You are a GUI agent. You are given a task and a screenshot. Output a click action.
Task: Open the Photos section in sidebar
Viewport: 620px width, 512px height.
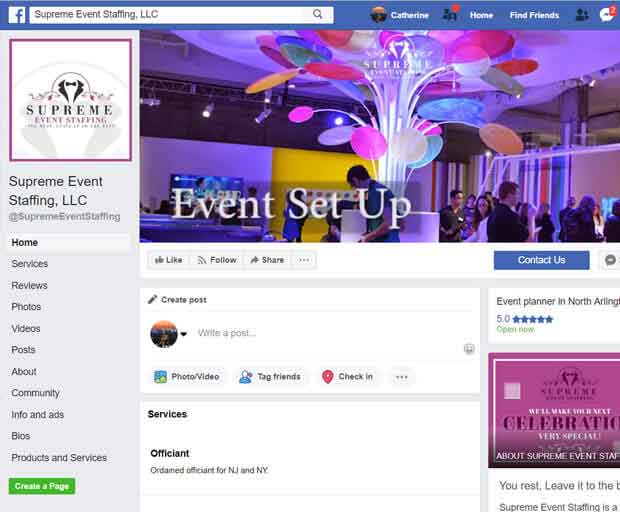[26, 307]
